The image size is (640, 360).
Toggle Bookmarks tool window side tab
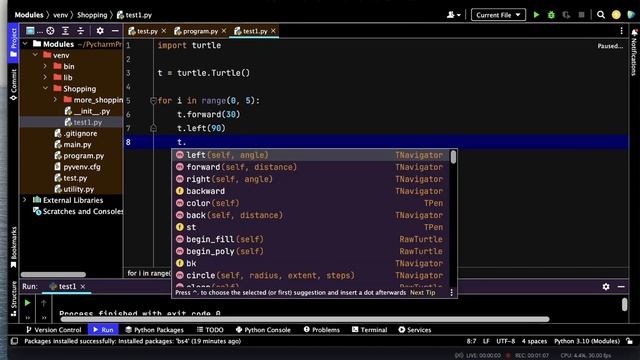[13, 247]
